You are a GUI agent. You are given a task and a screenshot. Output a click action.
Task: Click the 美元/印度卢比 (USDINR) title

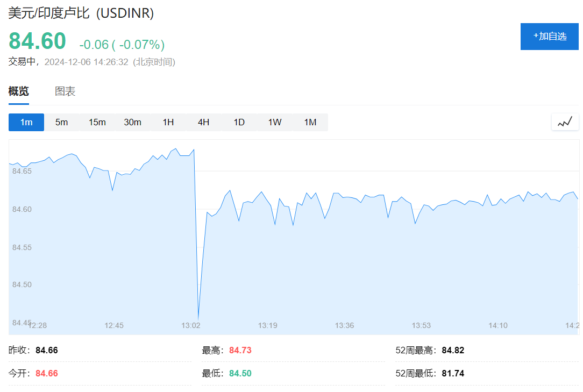pyautogui.click(x=81, y=13)
